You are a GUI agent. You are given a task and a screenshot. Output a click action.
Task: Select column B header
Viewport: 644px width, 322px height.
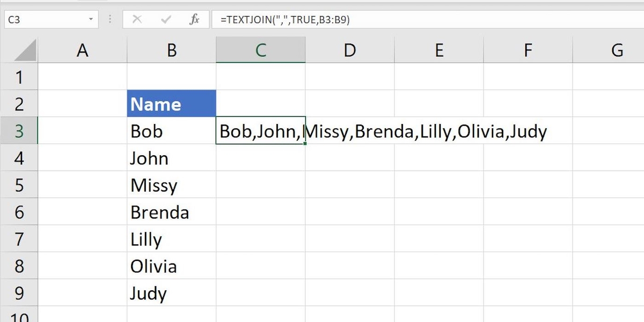[x=171, y=50]
